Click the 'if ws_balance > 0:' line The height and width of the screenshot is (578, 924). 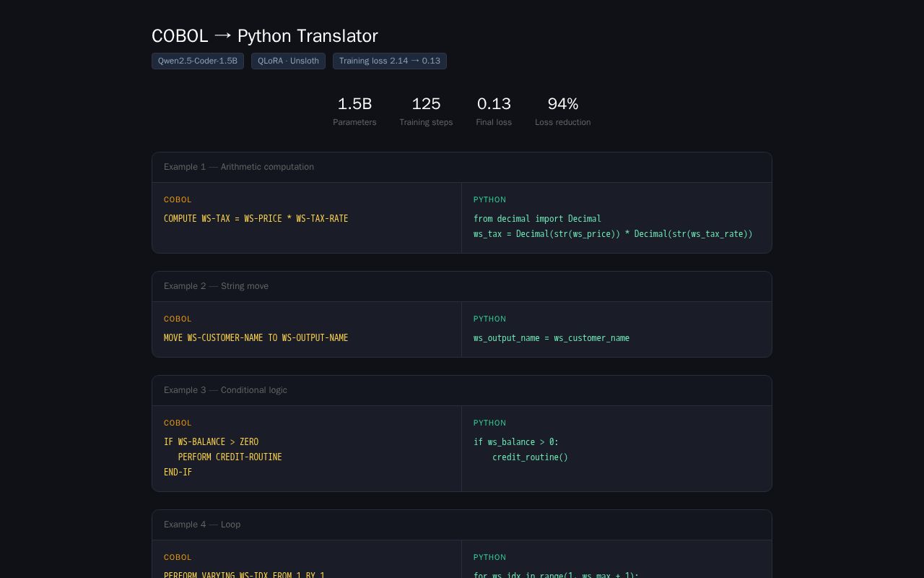[x=516, y=441]
